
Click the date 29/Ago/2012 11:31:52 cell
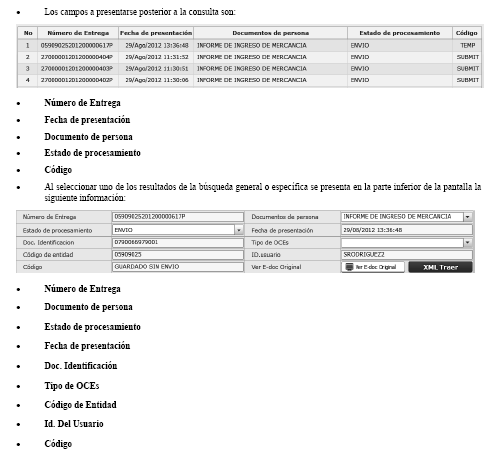(x=157, y=57)
